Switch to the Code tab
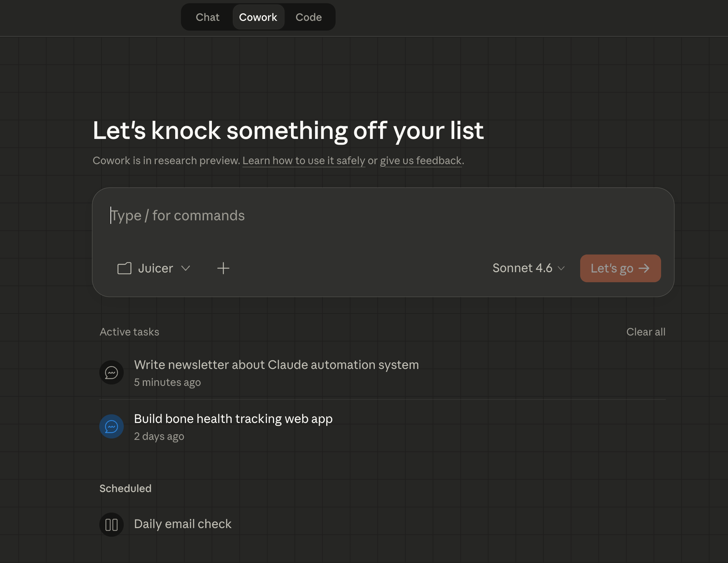728x563 pixels. point(309,17)
